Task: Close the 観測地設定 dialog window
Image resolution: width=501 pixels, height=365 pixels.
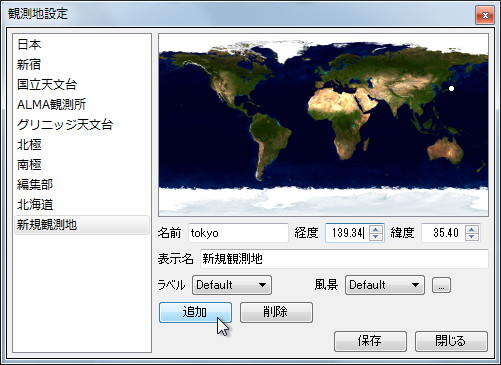Action: click(x=485, y=15)
